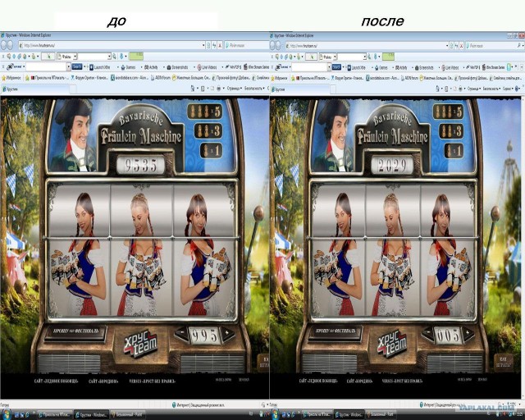Stop page loading (red X) in right browser

(461, 45)
